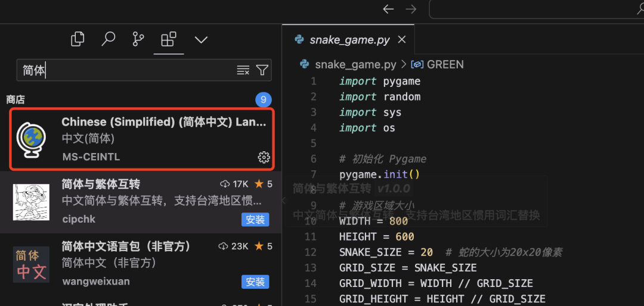The height and width of the screenshot is (306, 644).
Task: Open the Search view icon
Action: 108,39
